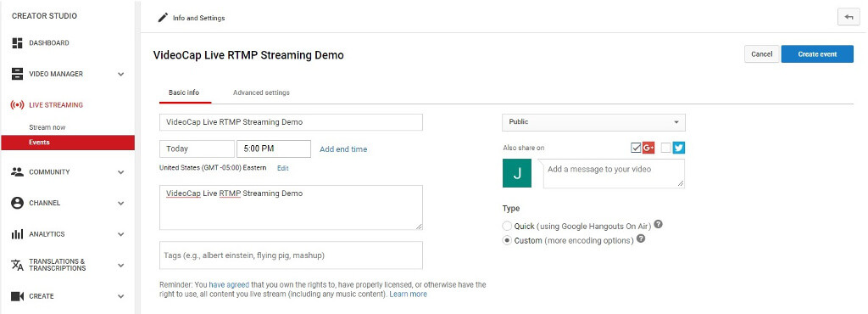
Task: Click the Create camera icon
Action: point(17,296)
